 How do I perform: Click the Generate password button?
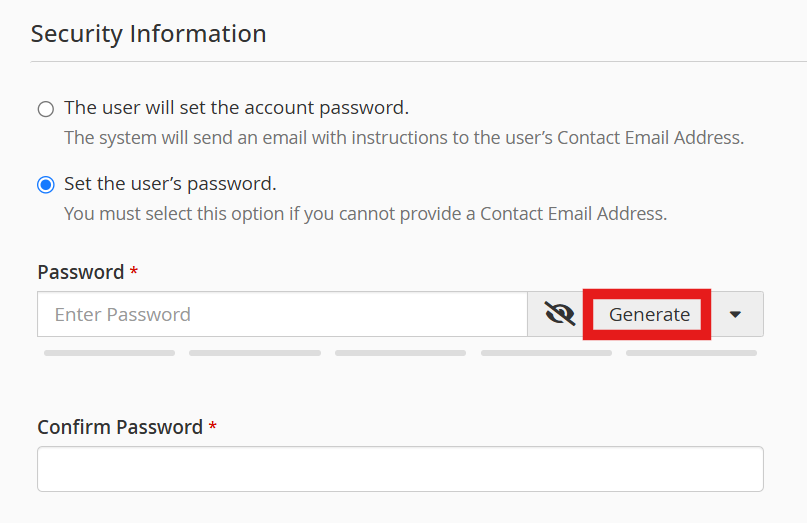coord(649,314)
